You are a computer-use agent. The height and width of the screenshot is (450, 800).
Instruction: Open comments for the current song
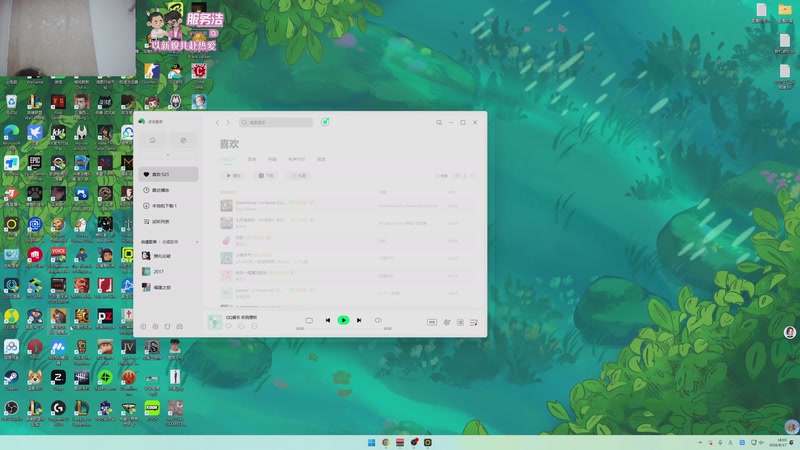pos(241,327)
